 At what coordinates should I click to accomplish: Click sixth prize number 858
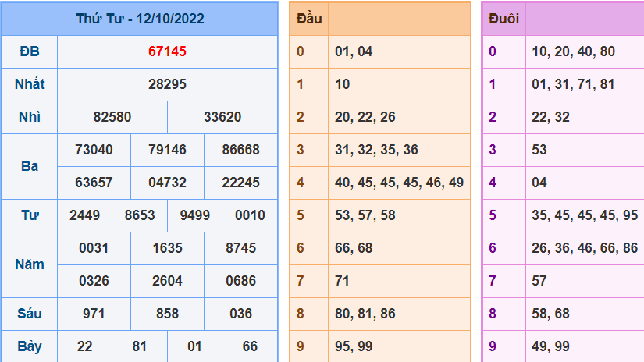click(167, 314)
